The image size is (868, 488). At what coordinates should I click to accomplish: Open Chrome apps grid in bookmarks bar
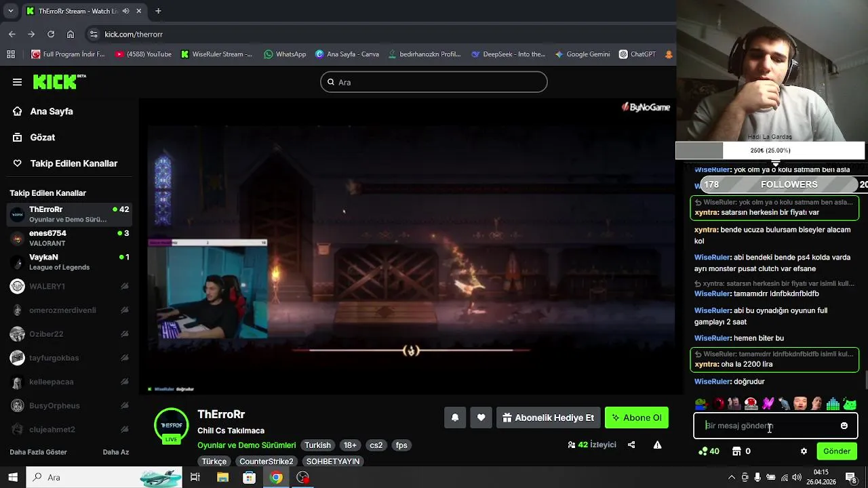pos(10,54)
